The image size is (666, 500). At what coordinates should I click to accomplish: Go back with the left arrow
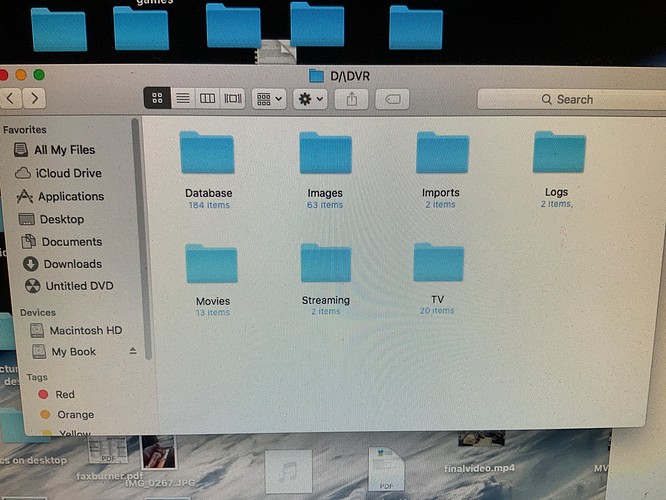click(x=12, y=98)
